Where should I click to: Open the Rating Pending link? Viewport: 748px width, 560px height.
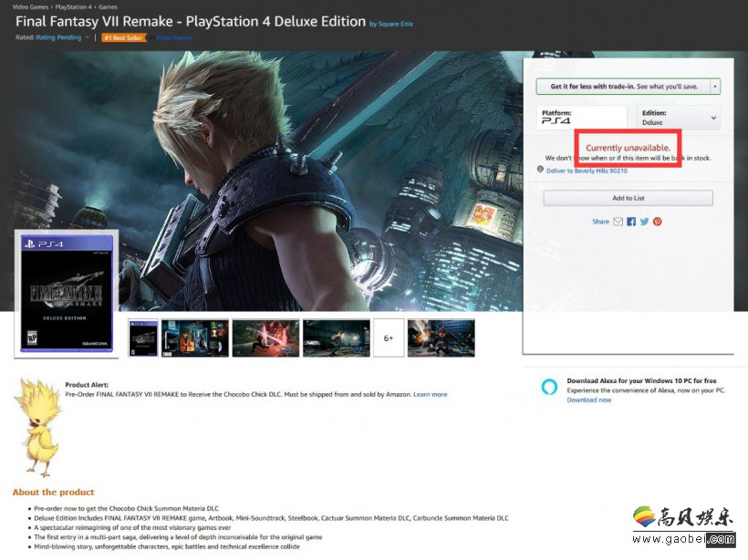[x=58, y=37]
